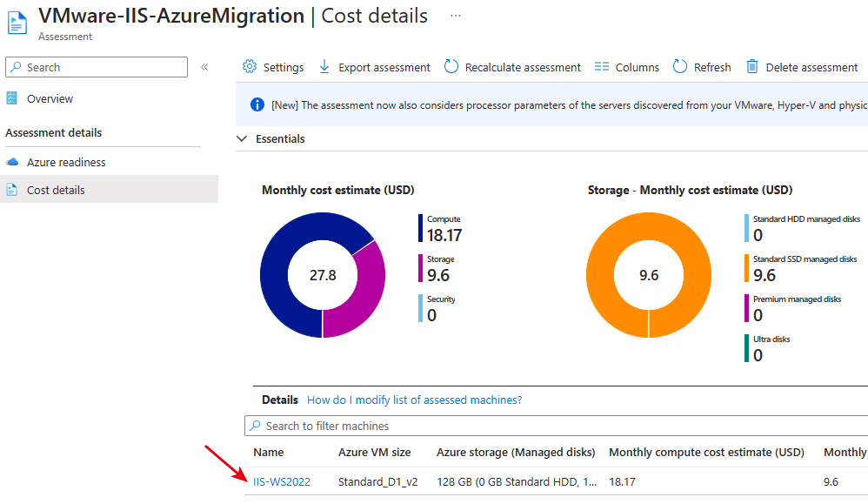
Task: Collapse the Essentials section
Action: pos(242,138)
